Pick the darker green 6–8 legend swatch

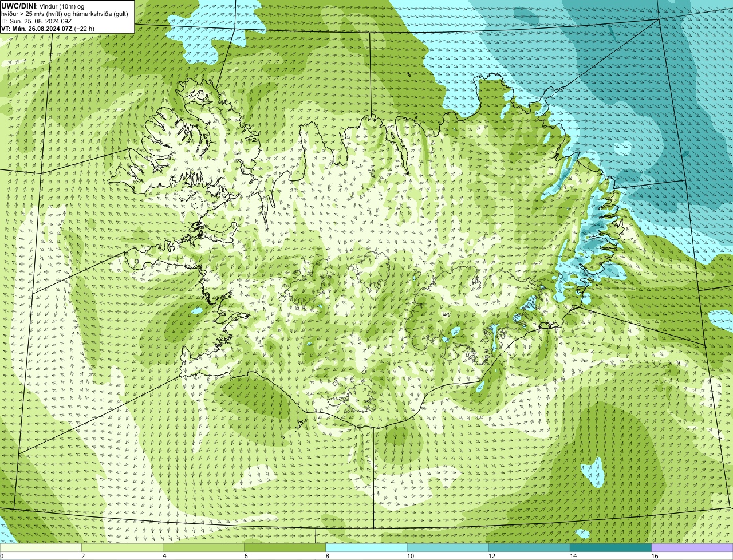coord(285,548)
